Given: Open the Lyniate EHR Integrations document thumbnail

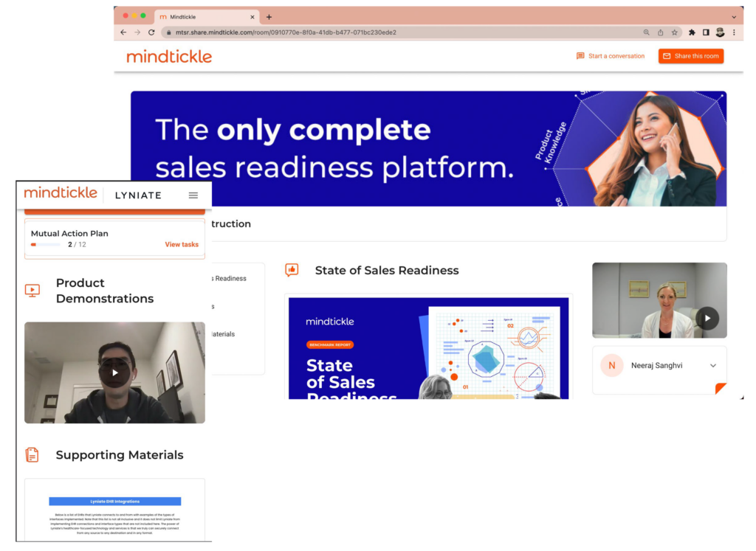Looking at the screenshot, I should tap(114, 510).
